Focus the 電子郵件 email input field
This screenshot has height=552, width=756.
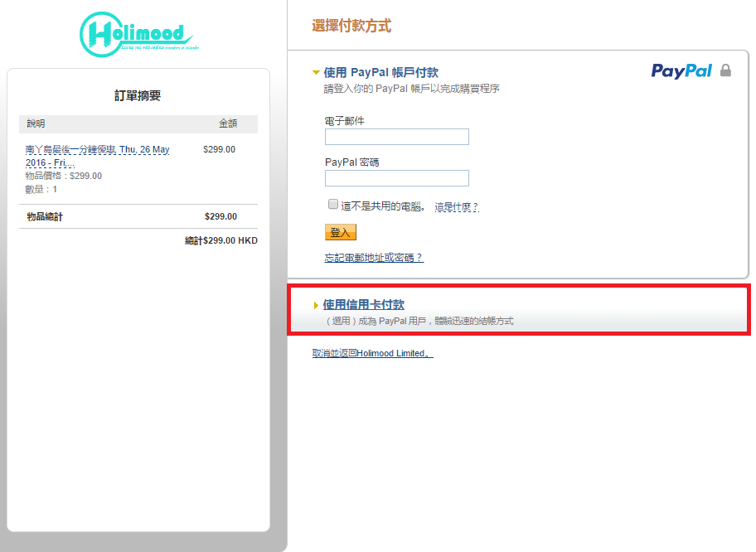pos(396,137)
